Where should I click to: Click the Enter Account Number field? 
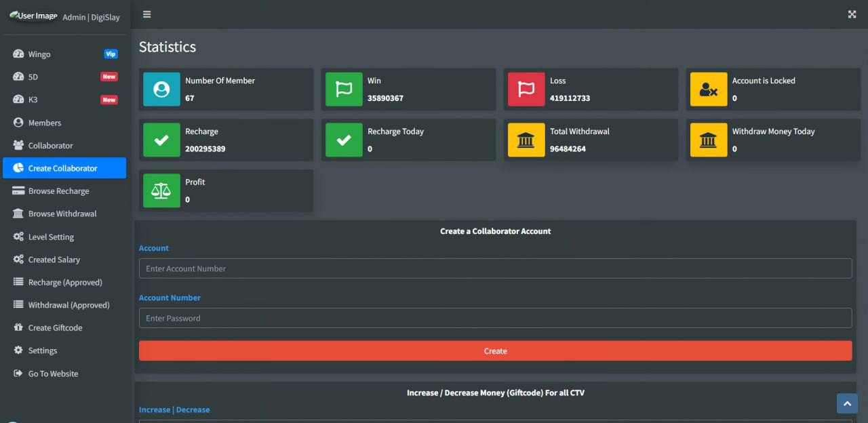point(495,268)
